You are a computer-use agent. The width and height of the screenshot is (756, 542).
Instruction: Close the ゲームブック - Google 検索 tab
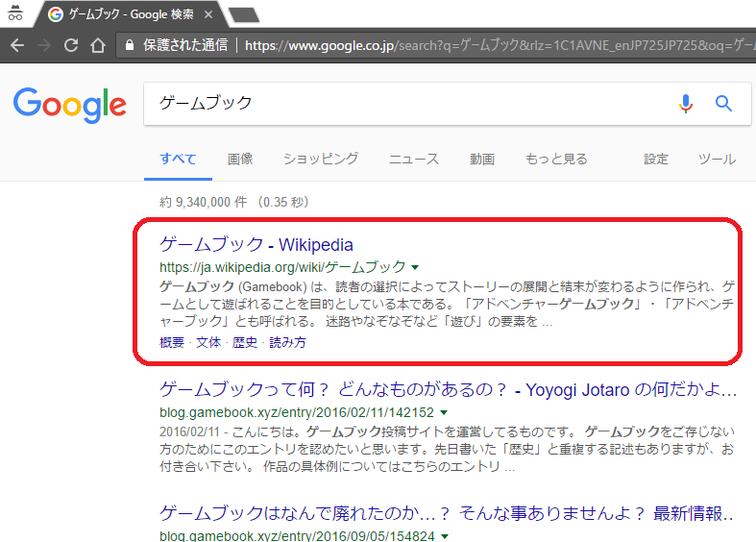pos(208,14)
